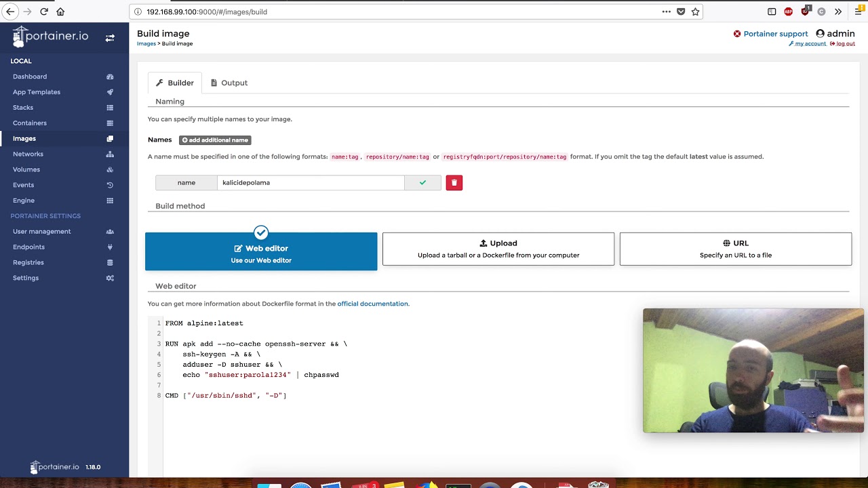Click the Dashboard gauge icon
Viewport: 868px width, 488px height.
[x=110, y=77]
